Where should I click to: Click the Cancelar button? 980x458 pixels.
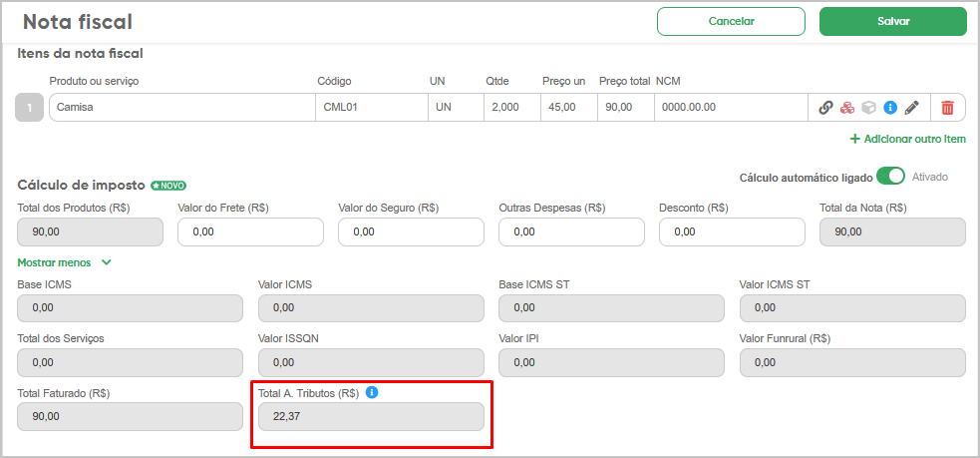[x=731, y=21]
